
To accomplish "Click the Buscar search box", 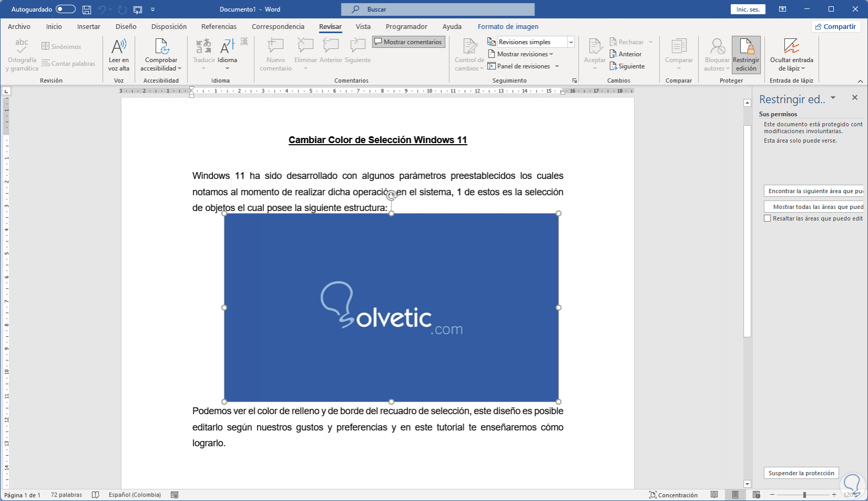I will 438,9.
